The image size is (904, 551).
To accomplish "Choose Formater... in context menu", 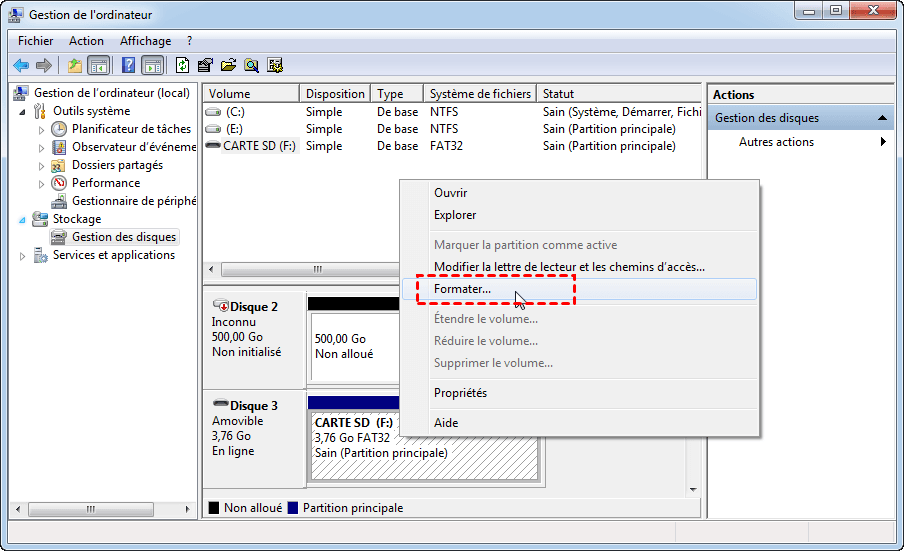I will (579, 289).
